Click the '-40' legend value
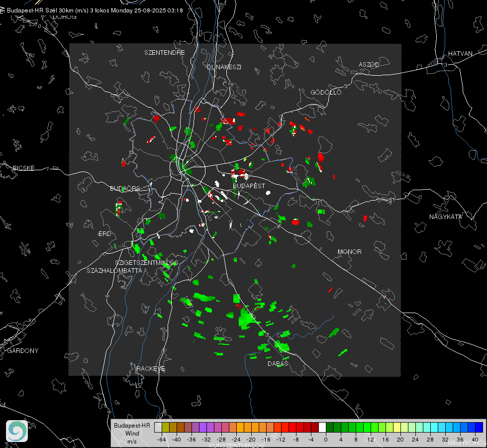The width and height of the screenshot is (487, 448). pyautogui.click(x=177, y=440)
